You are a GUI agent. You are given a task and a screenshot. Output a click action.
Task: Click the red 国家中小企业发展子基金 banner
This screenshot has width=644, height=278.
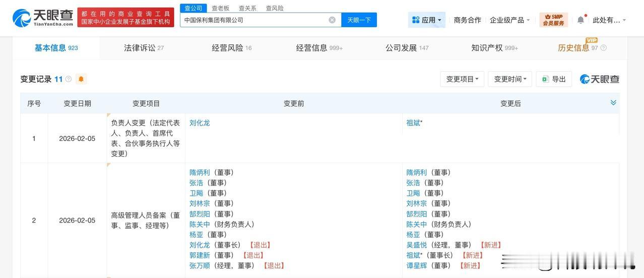coord(125,18)
